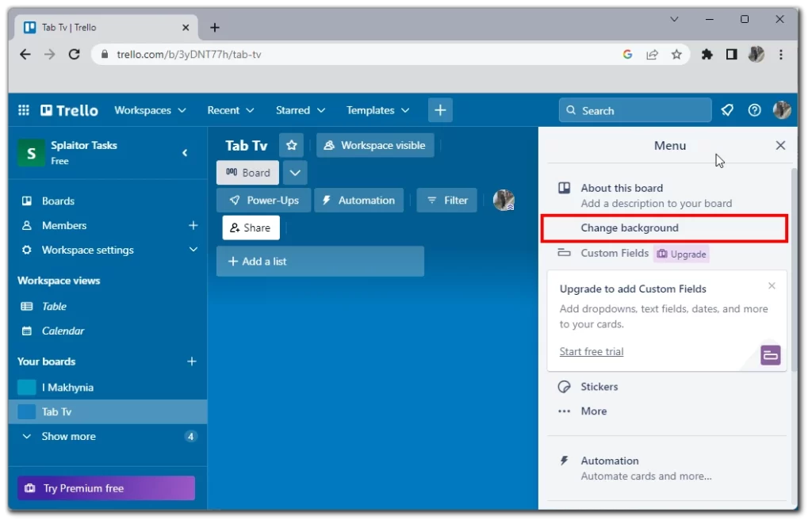Share this page from address bar icon

[652, 55]
